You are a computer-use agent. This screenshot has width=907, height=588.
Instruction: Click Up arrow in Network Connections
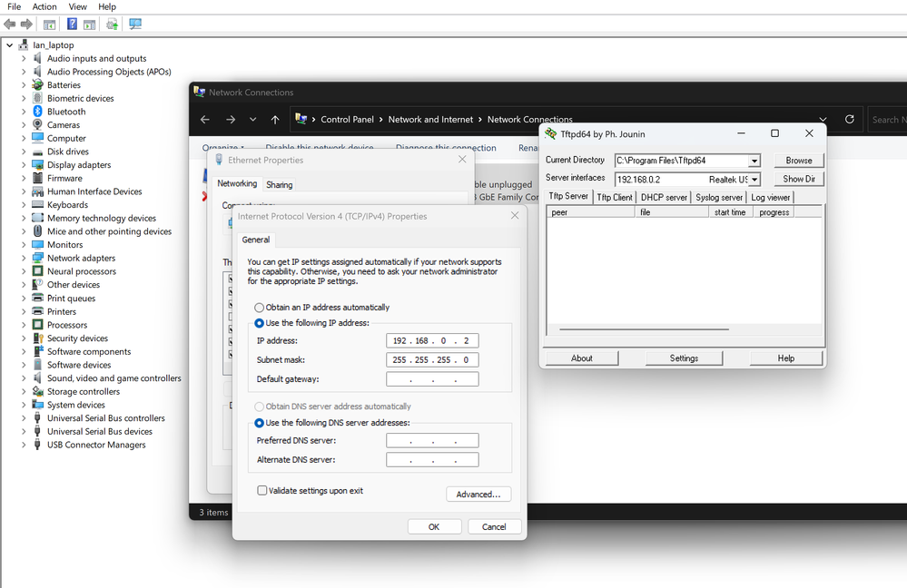tap(275, 119)
